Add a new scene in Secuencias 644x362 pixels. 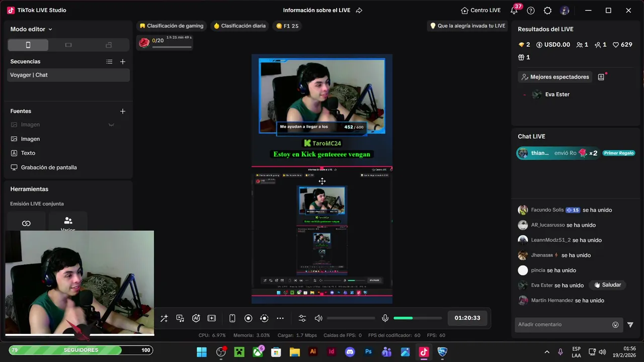[123, 62]
